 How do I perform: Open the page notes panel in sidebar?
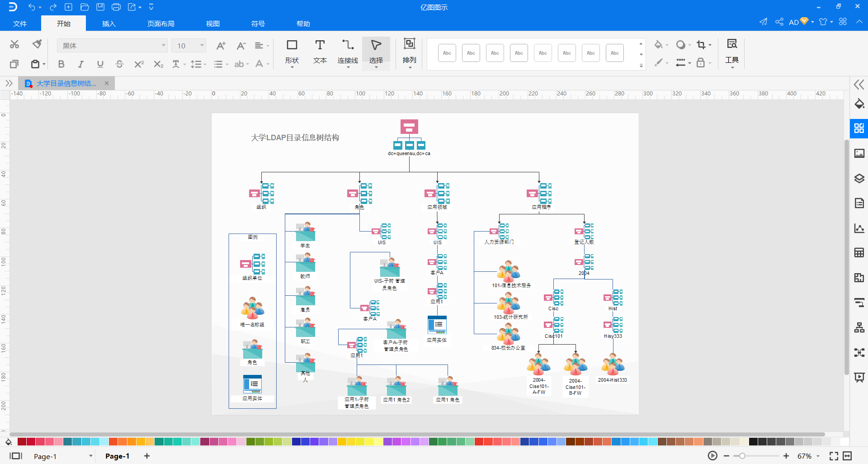click(859, 203)
